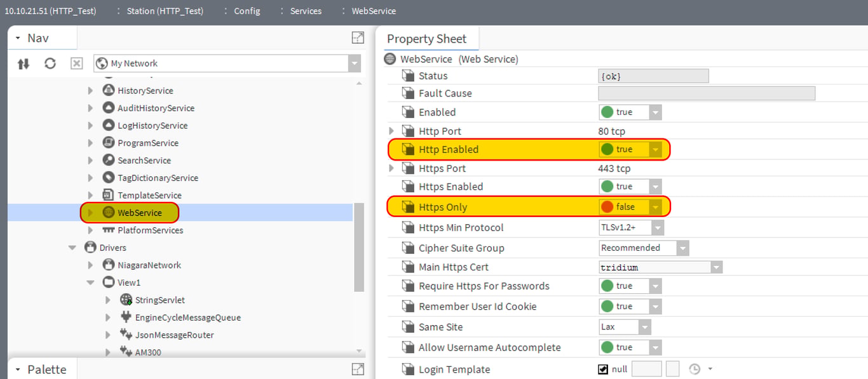The width and height of the screenshot is (868, 379).
Task: Maximize the Nav panel with corner icon
Action: pos(358,38)
